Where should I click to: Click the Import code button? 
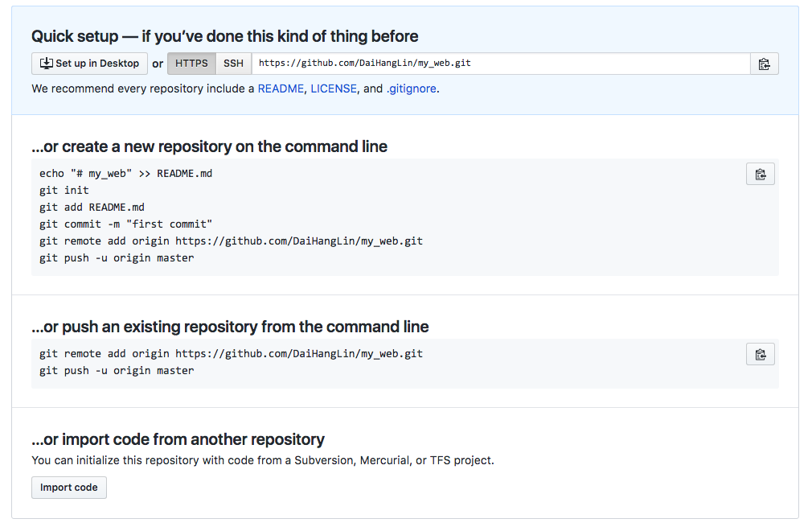69,488
